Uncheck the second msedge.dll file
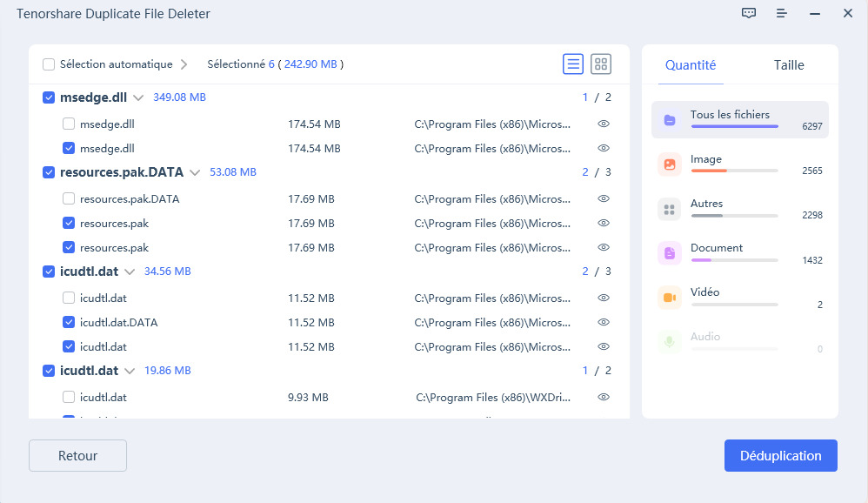The image size is (868, 503). (69, 148)
